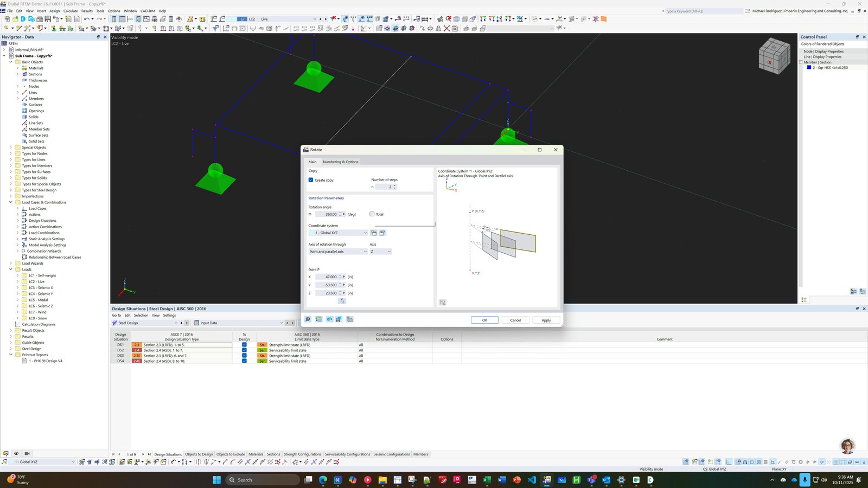Image resolution: width=868 pixels, height=488 pixels.
Task: Click the orange 2.3 swatch in DS1 row
Action: 137,345
